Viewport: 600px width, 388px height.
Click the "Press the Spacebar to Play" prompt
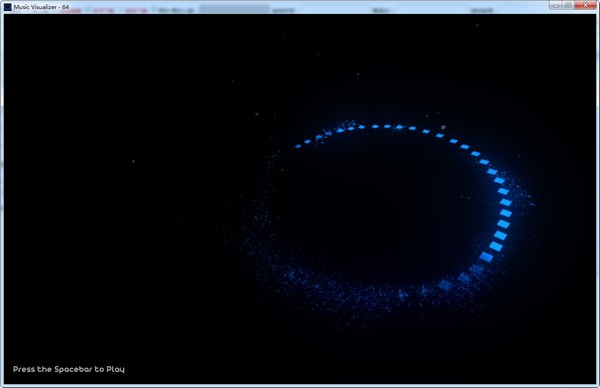tap(68, 369)
